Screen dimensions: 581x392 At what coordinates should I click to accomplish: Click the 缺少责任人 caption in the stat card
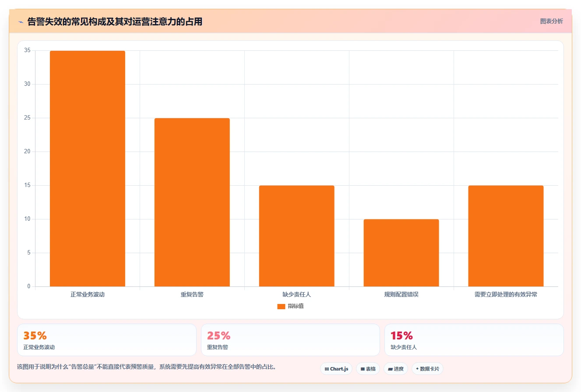(x=404, y=347)
